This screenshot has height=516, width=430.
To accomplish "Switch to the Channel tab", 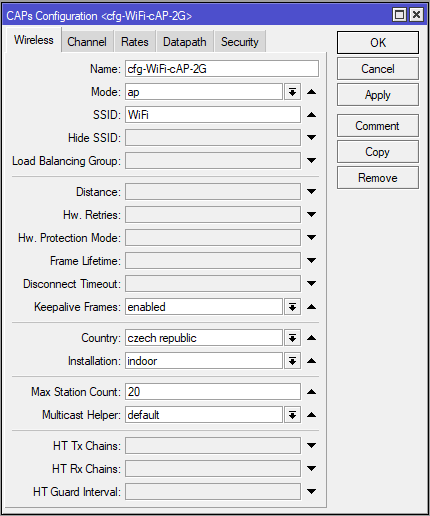I will (87, 42).
